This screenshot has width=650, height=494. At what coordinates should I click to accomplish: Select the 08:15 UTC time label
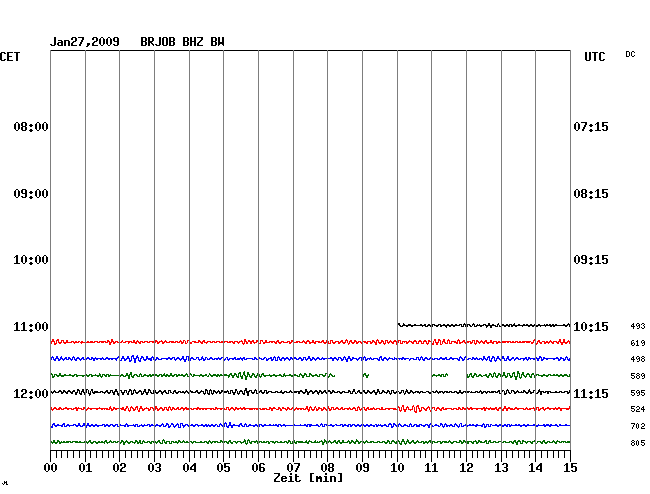(591, 194)
